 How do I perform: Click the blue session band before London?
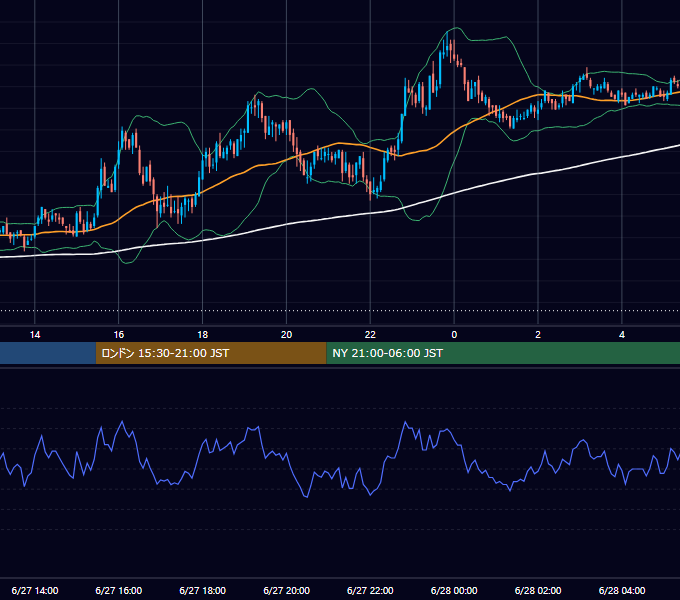tap(48, 353)
